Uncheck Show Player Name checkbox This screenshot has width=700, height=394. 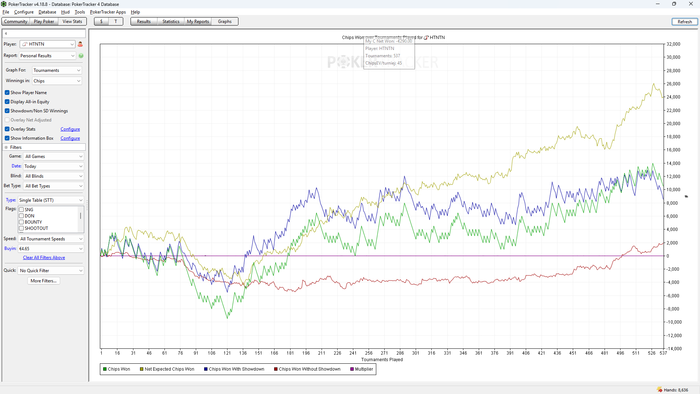[x=7, y=92]
